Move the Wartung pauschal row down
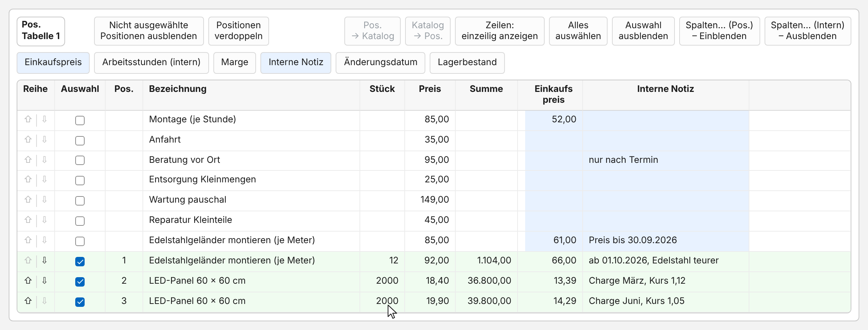 coord(44,200)
